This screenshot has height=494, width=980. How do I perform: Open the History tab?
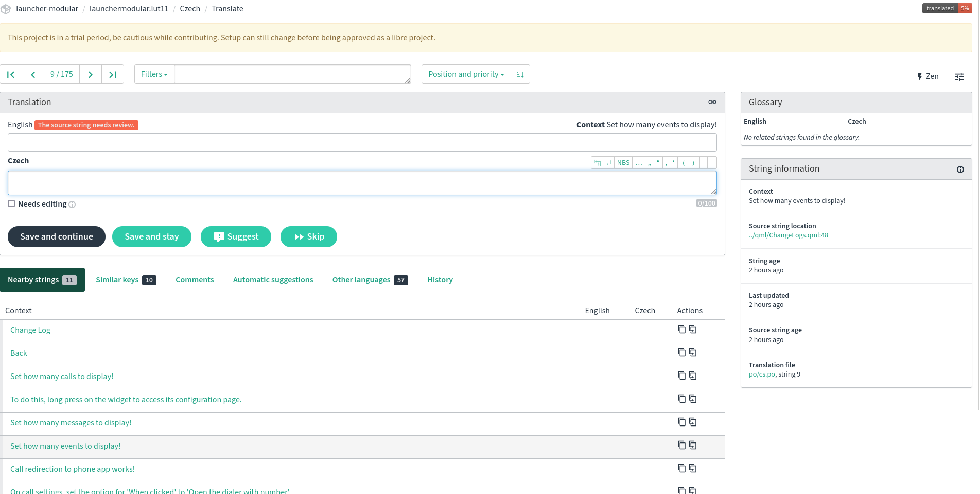pos(440,280)
